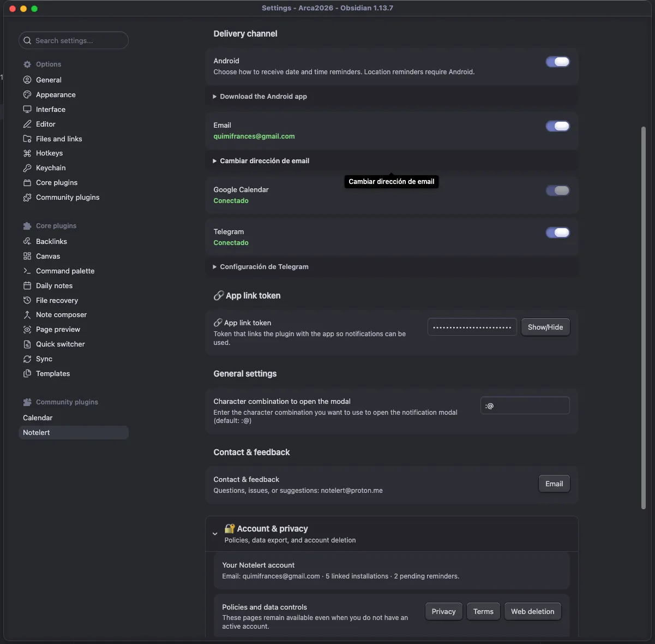Expand Configuración de Telegram section

(392, 267)
